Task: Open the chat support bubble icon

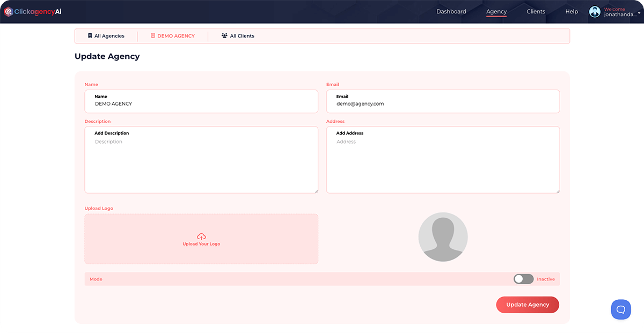Action: tap(621, 309)
